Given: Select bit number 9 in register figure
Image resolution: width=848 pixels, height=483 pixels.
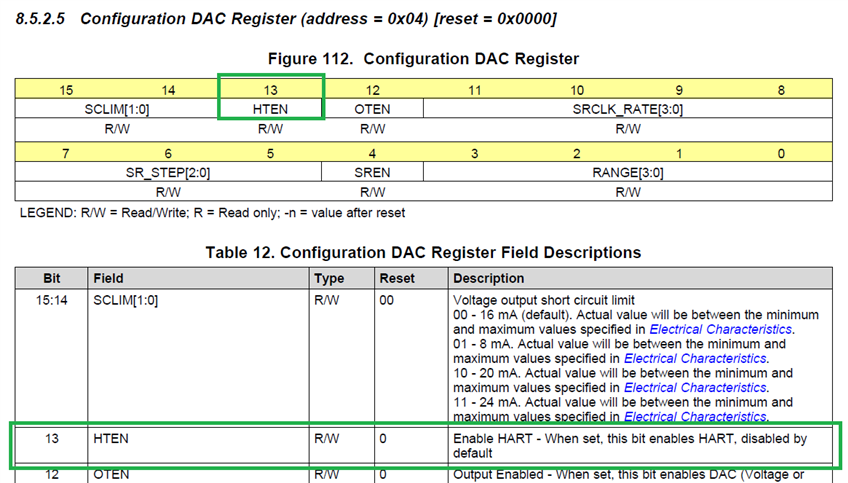Looking at the screenshot, I should coord(679,90).
